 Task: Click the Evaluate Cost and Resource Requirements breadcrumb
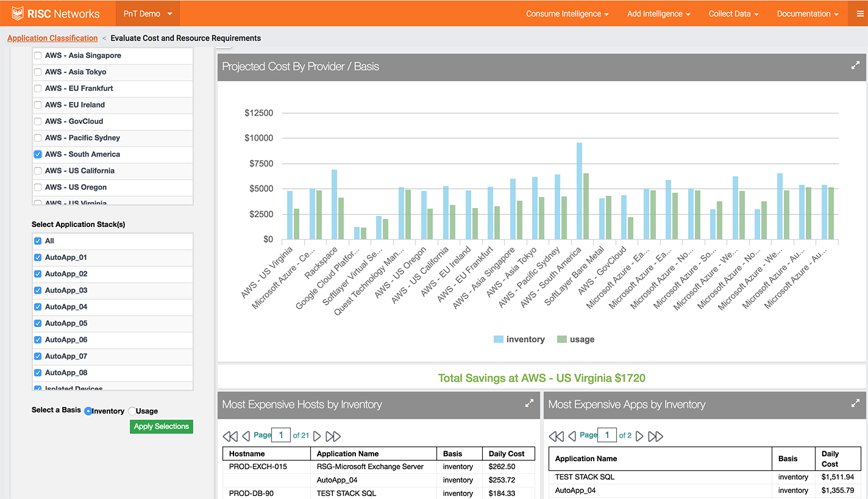(x=186, y=38)
